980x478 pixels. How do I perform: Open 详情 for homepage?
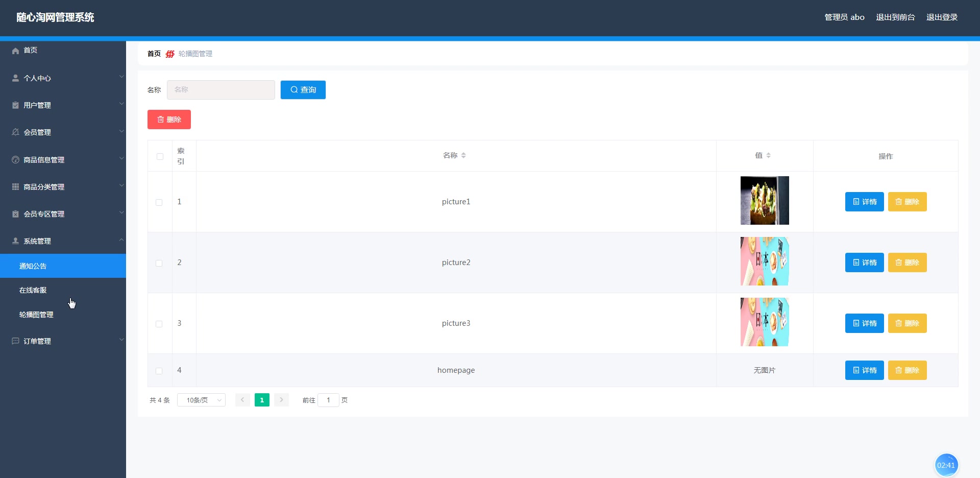point(865,370)
